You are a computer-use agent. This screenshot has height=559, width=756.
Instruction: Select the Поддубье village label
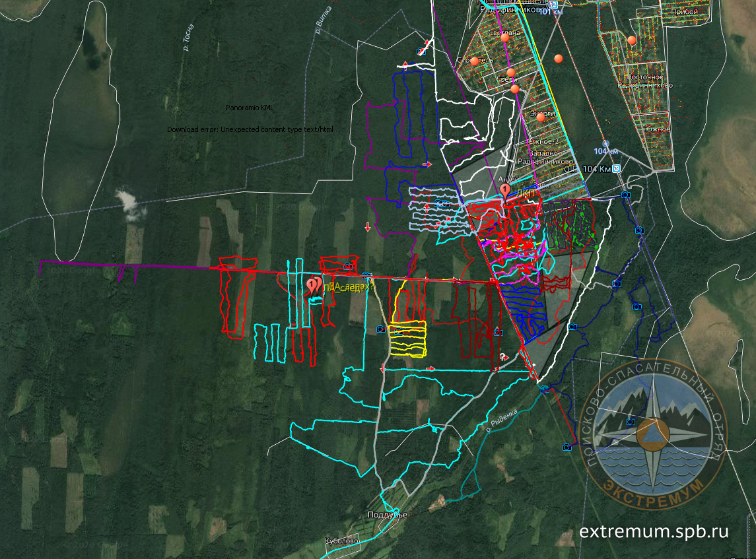tap(387, 515)
